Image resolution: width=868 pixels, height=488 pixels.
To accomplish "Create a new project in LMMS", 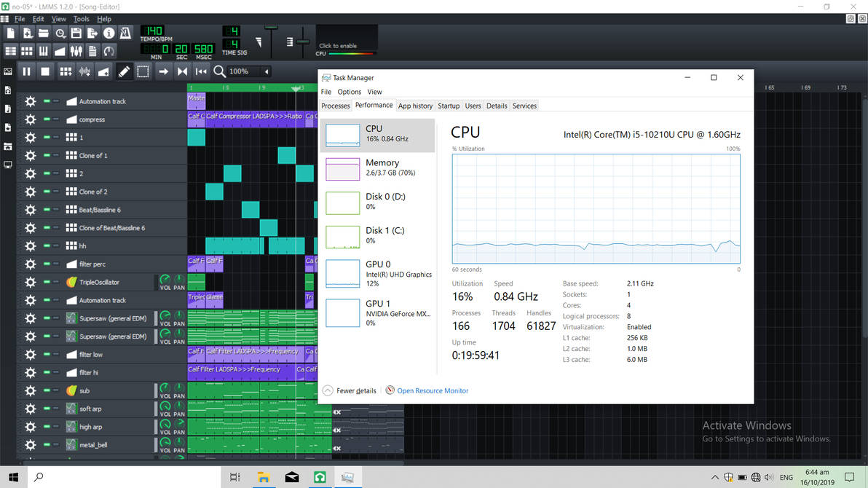I will 11,34.
